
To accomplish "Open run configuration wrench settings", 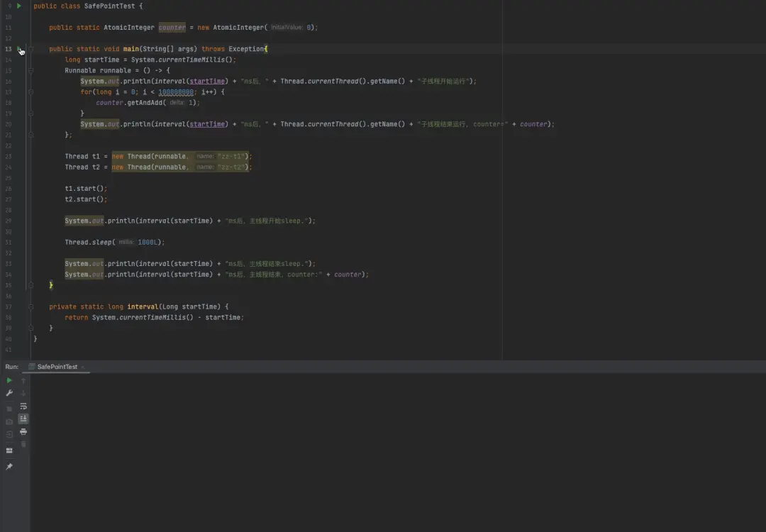I will coord(9,393).
